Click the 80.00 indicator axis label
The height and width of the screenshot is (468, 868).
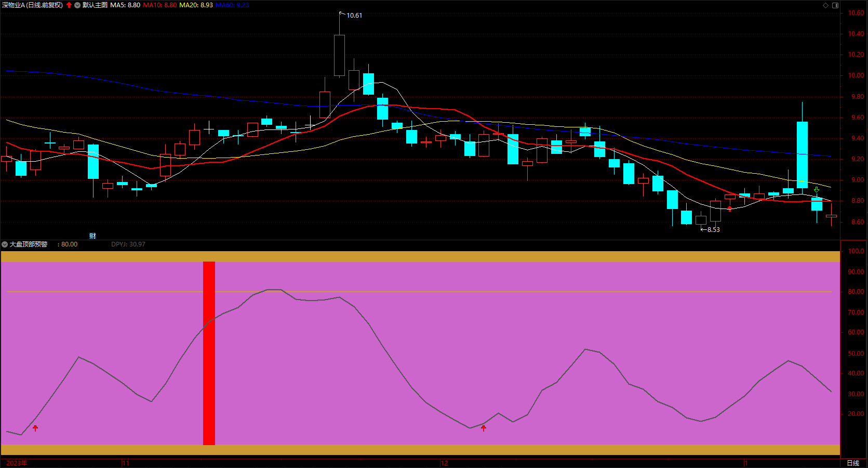856,292
